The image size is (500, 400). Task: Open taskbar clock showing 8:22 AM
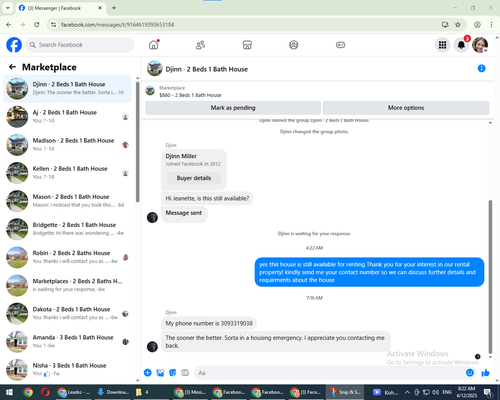(x=466, y=392)
